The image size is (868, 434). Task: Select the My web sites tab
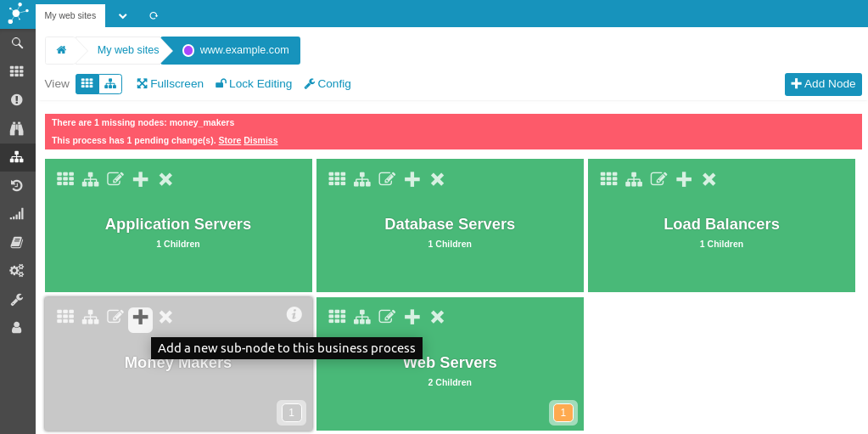point(70,15)
